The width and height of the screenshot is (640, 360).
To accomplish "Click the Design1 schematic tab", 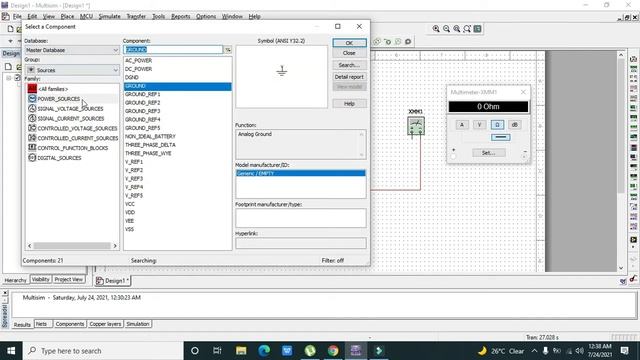I will [113, 281].
